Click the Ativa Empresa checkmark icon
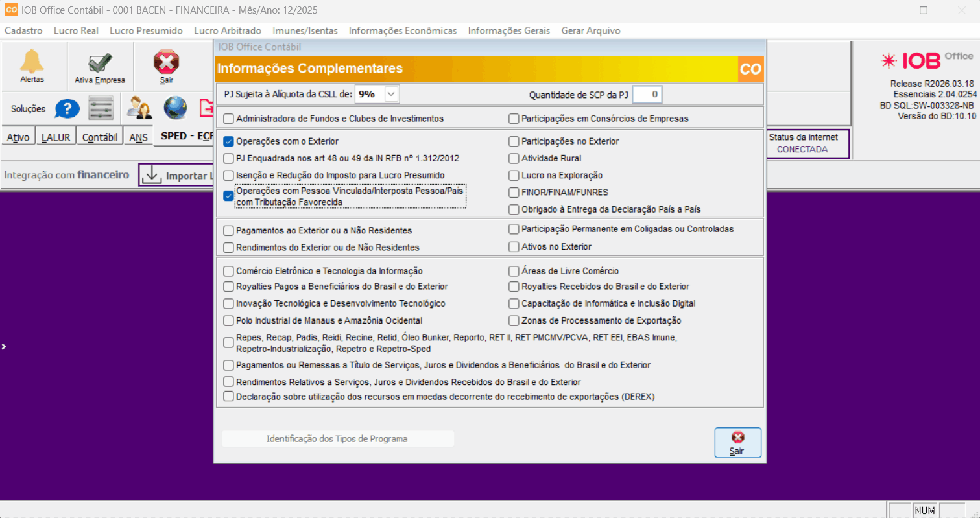 99,64
